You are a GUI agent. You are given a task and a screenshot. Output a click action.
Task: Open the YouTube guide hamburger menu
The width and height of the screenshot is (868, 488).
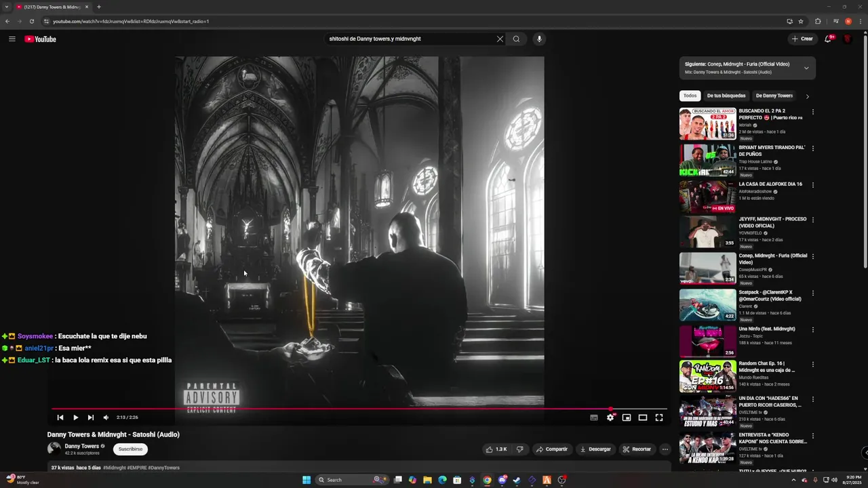tap(12, 39)
